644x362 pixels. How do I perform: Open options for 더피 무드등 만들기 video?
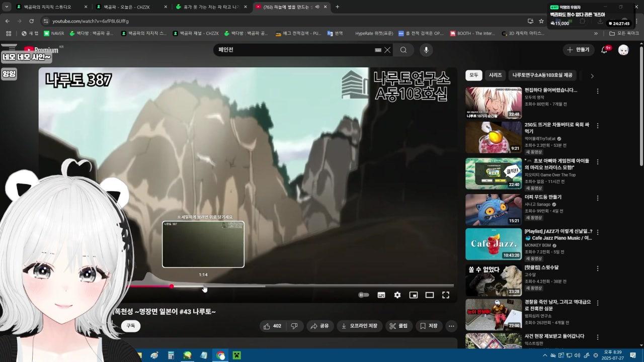(x=598, y=198)
